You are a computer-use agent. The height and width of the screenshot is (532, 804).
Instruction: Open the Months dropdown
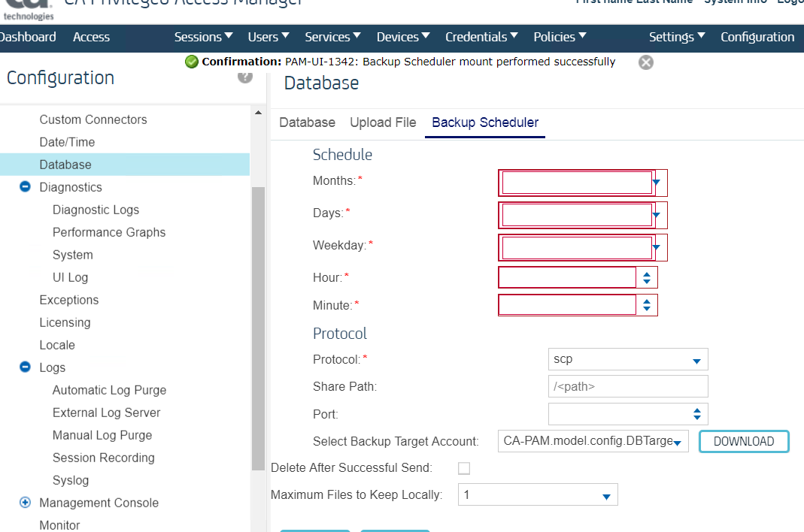[657, 183]
